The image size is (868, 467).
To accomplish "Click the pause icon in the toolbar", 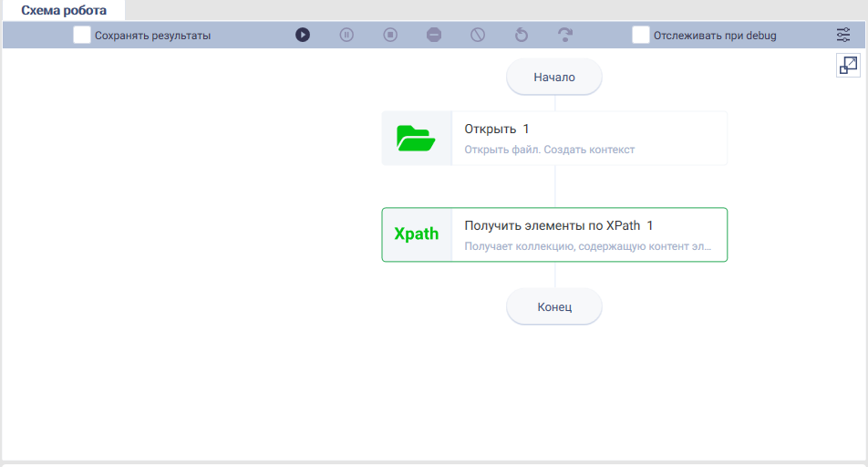I will pyautogui.click(x=346, y=35).
